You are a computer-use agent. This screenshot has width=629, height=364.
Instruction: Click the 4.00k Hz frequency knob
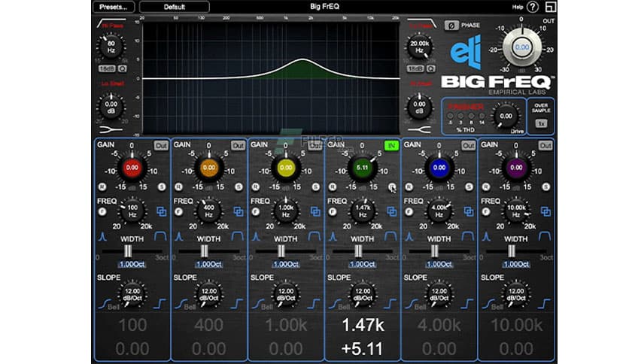coord(439,211)
